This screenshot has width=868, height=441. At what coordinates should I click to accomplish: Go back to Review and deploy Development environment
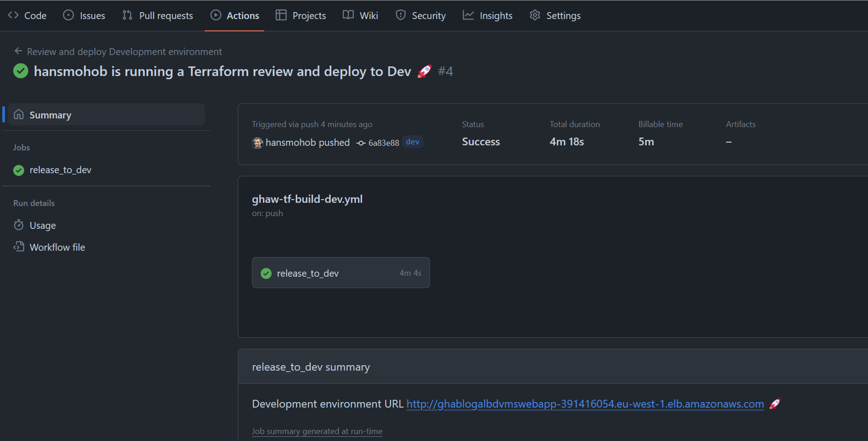tap(124, 51)
